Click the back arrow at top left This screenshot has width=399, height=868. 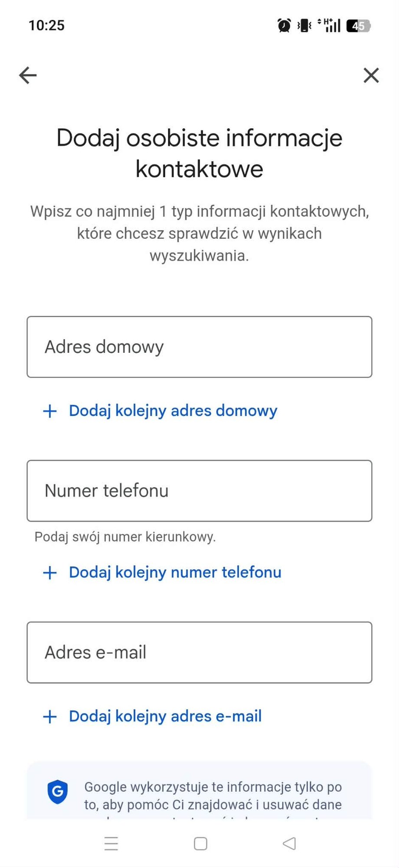tap(27, 75)
